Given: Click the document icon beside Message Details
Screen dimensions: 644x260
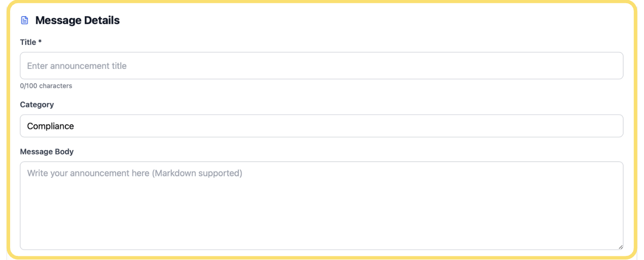Looking at the screenshot, I should [x=25, y=20].
